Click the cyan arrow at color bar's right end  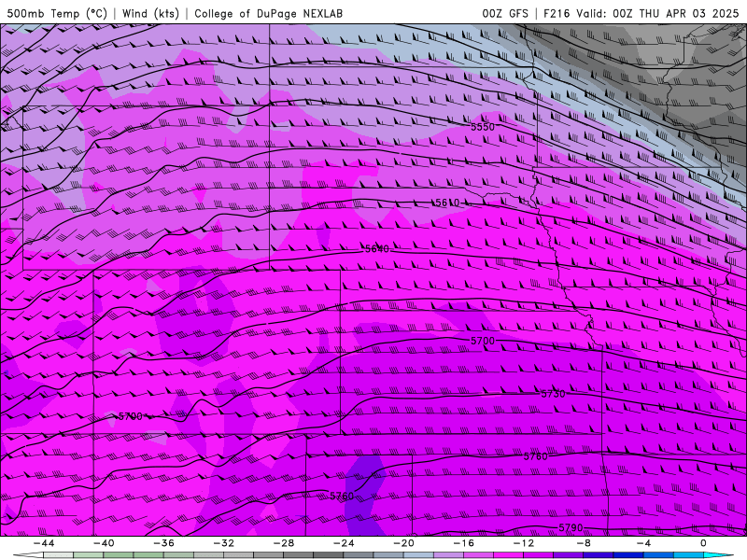pos(718,555)
